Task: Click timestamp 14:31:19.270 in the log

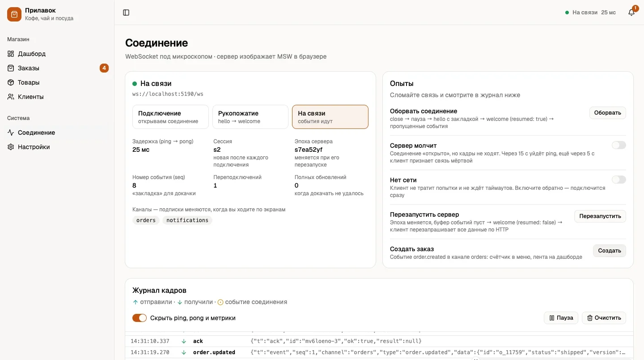Action: 150,352
